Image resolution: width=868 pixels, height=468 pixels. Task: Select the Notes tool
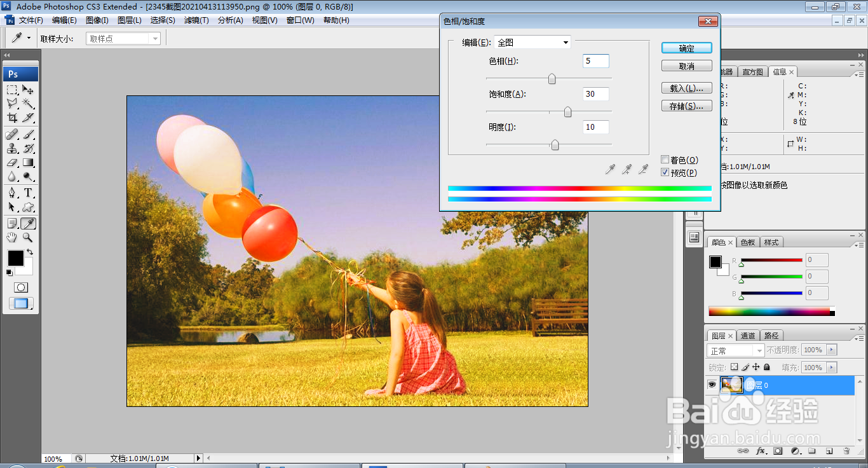pyautogui.click(x=13, y=223)
